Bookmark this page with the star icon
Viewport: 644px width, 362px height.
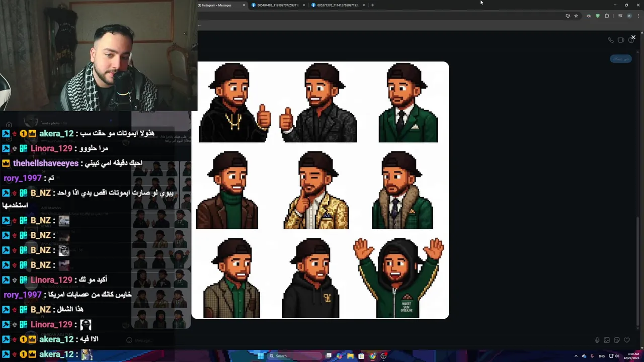point(576,16)
